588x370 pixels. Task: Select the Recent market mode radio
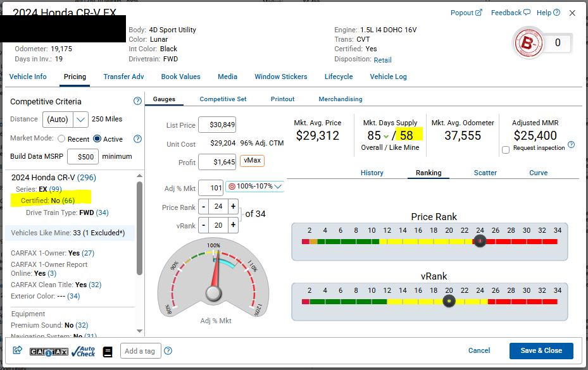pos(61,139)
